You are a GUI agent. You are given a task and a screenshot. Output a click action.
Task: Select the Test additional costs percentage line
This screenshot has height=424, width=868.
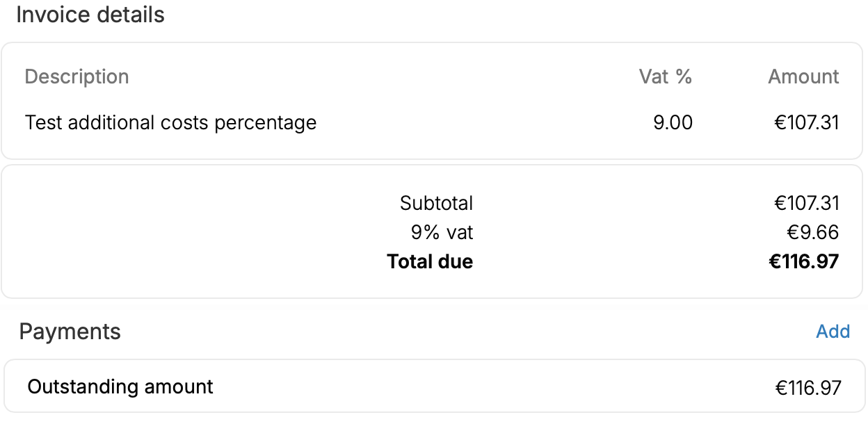pyautogui.click(x=170, y=123)
